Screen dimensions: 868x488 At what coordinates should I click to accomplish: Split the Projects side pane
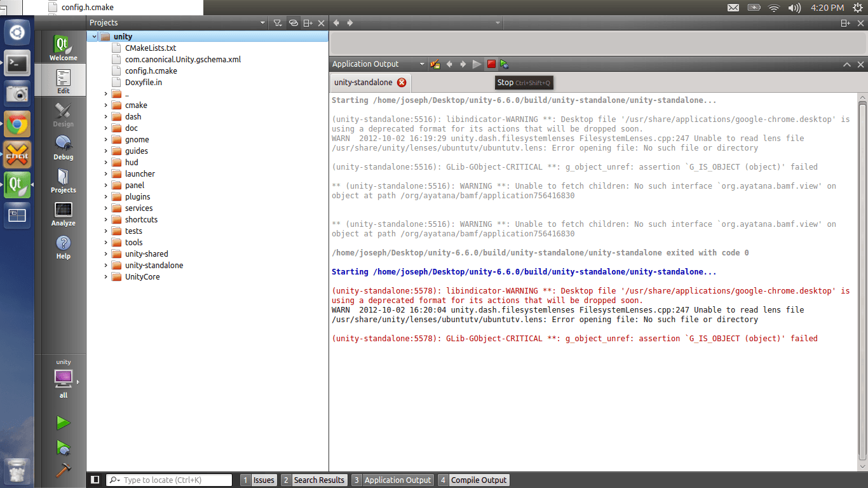[308, 23]
